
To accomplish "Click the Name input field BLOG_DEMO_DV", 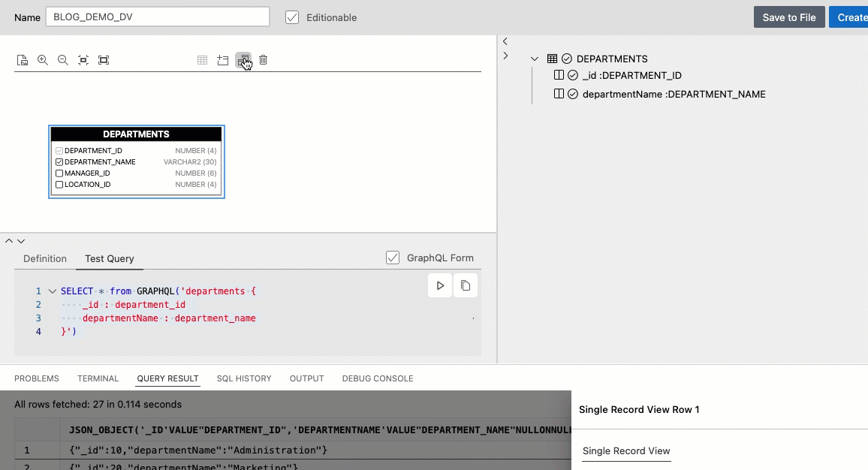I will 158,17.
